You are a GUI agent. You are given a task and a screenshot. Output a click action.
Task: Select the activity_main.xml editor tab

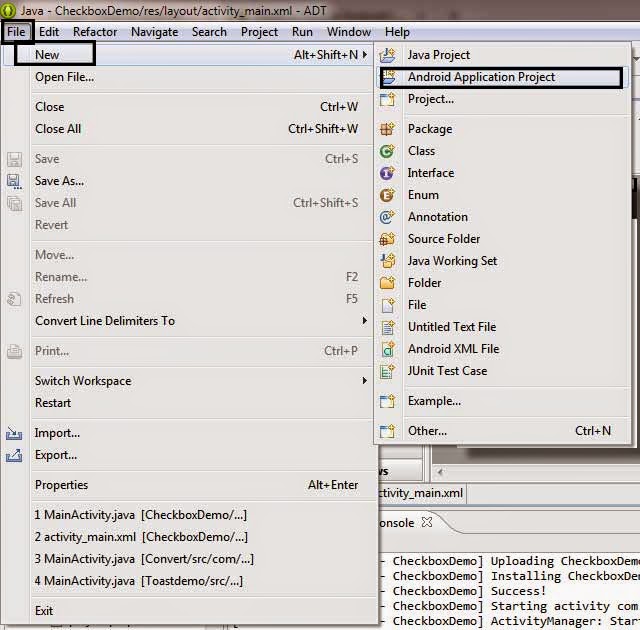click(421, 493)
